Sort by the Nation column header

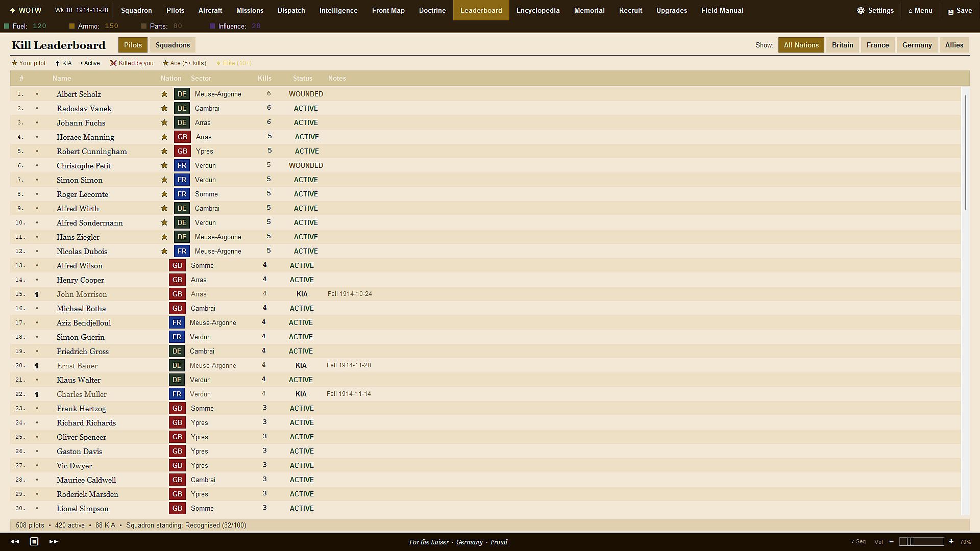(171, 78)
